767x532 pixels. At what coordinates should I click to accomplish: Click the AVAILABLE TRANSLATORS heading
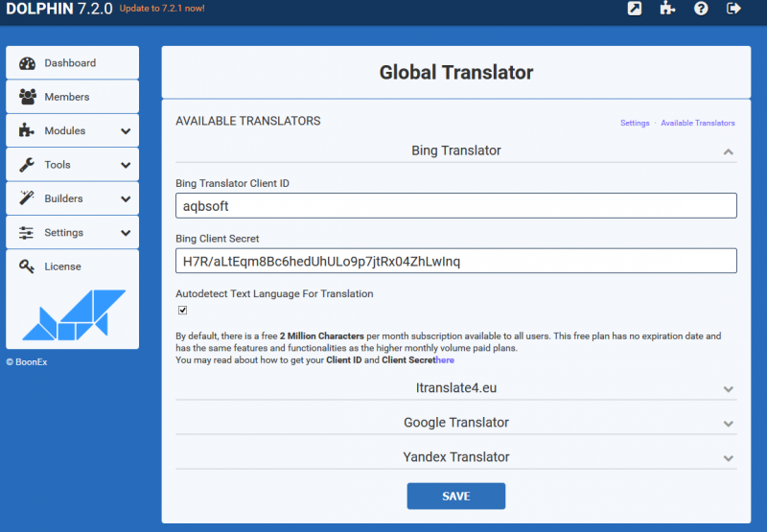click(x=248, y=121)
